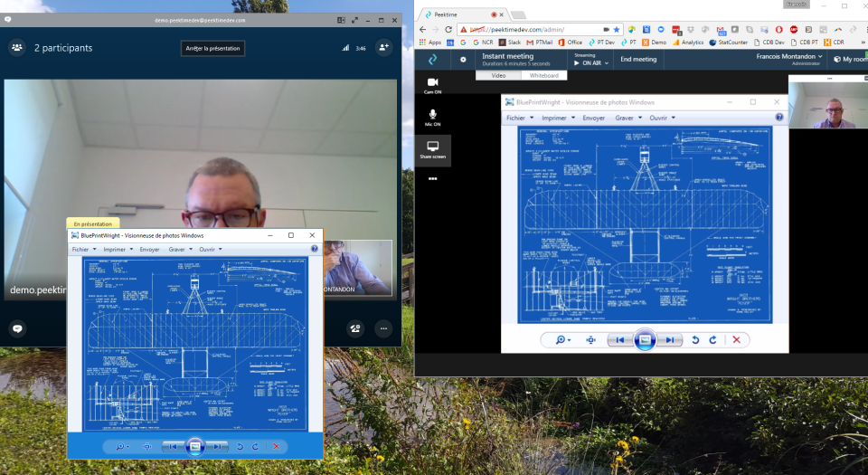Toggle Cam ON in Peektime sidebar
This screenshot has height=475, width=868.
(432, 86)
